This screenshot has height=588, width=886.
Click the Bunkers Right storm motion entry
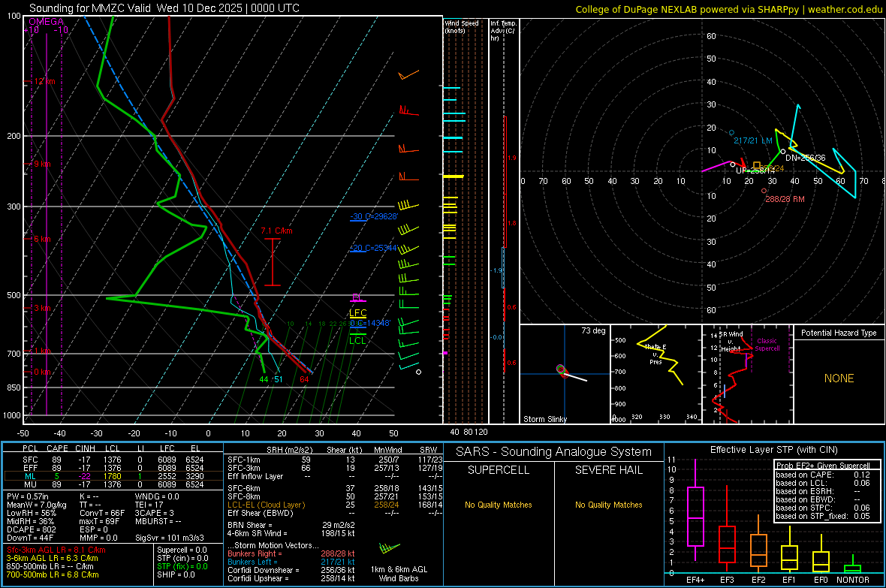click(291, 553)
